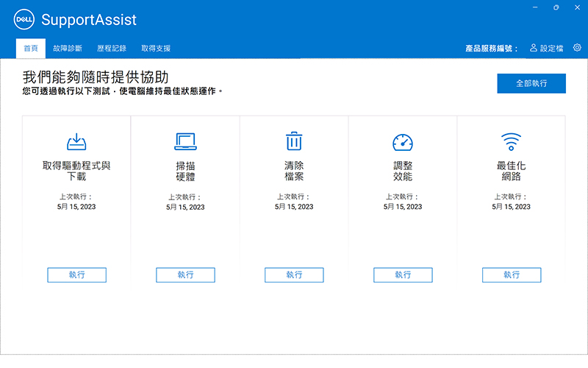Viewport: 588px width, 368px height.
Task: Click the SupportAssist title text
Action: (89, 20)
